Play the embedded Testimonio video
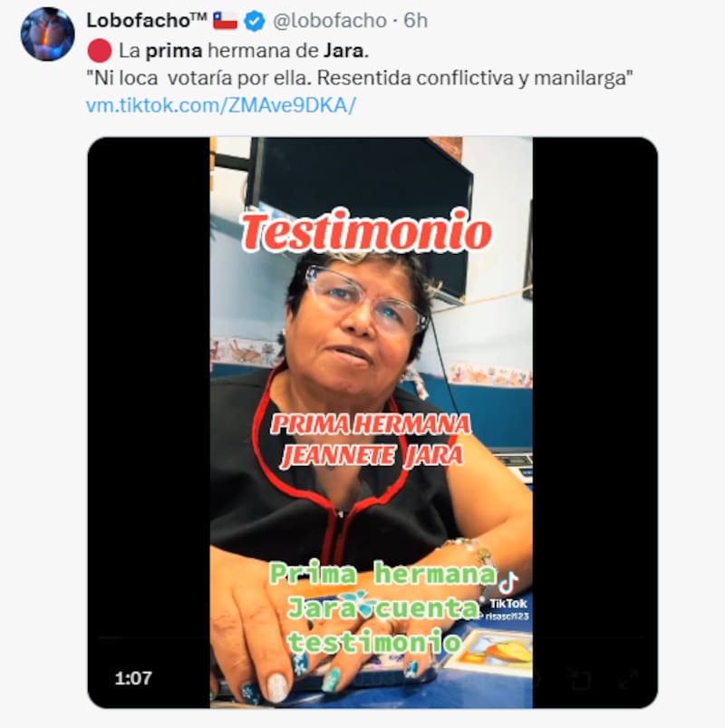 coord(372,422)
